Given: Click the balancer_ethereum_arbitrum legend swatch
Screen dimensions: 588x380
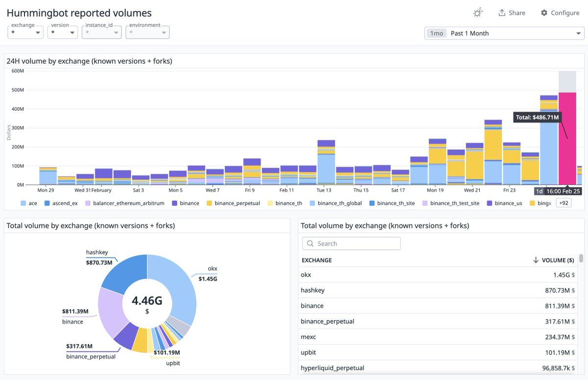Looking at the screenshot, I should point(88,203).
